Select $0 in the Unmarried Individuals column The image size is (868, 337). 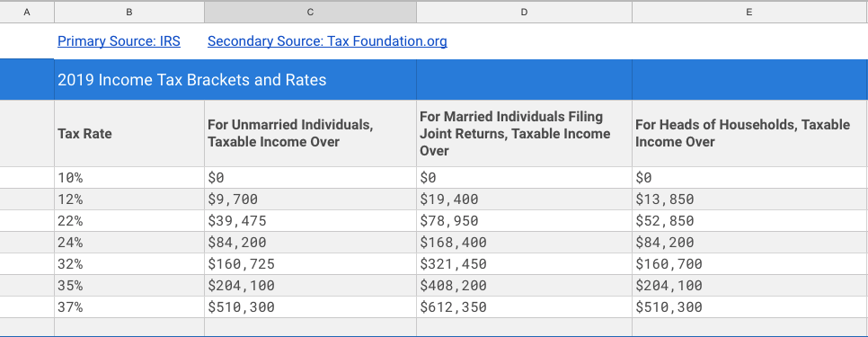310,178
